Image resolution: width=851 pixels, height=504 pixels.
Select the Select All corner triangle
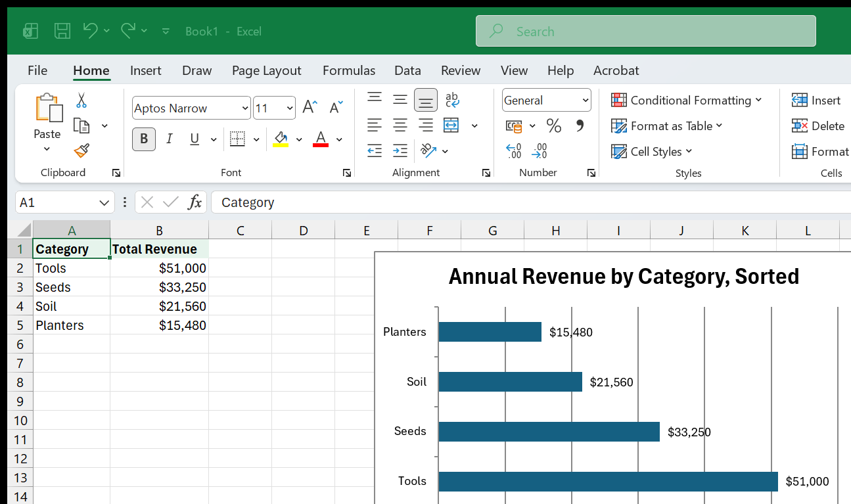click(x=23, y=230)
